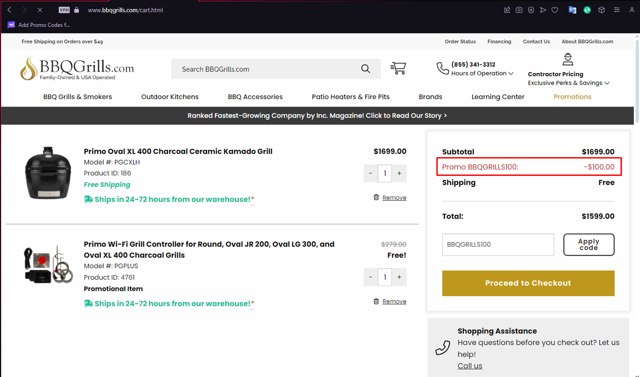Viewport: 640px width, 377px height.
Task: Open the browser profile account icon
Action: (632, 10)
